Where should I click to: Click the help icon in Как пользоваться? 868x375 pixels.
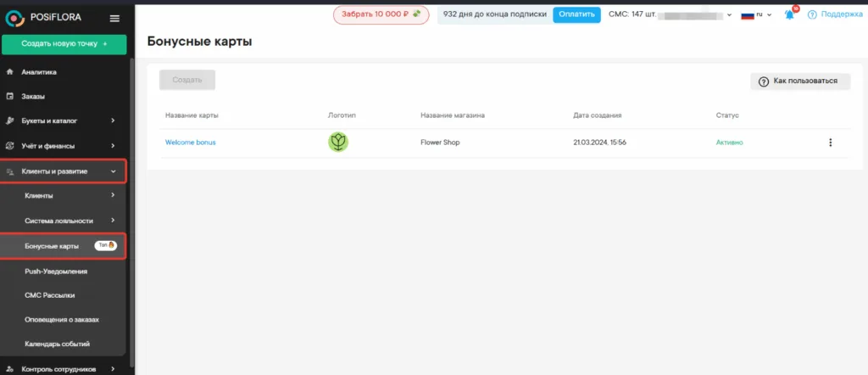(x=764, y=81)
